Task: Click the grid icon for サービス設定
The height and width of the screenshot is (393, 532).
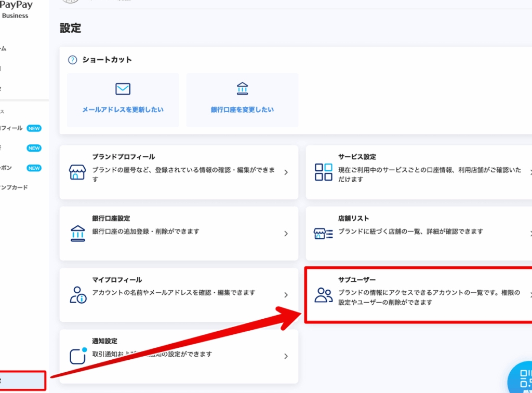Action: click(x=324, y=172)
